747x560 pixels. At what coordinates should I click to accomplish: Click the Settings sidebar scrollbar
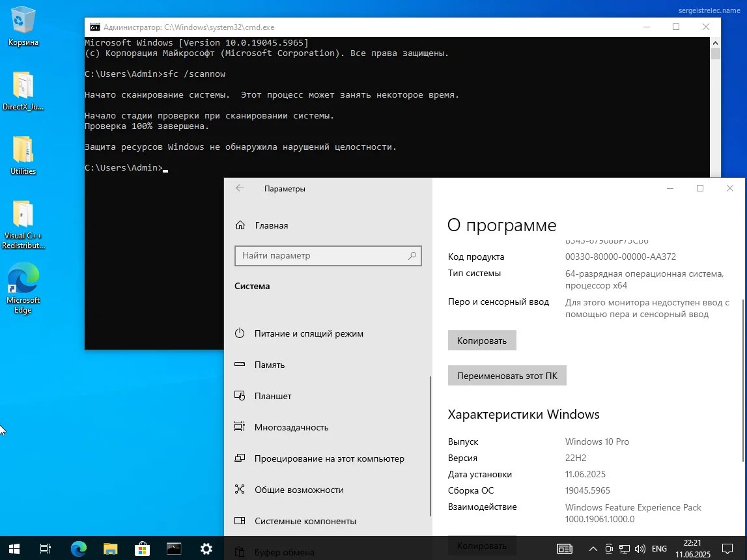tap(430, 447)
